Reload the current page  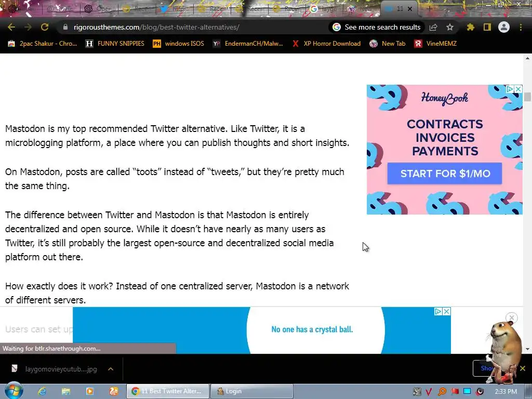coord(45,27)
